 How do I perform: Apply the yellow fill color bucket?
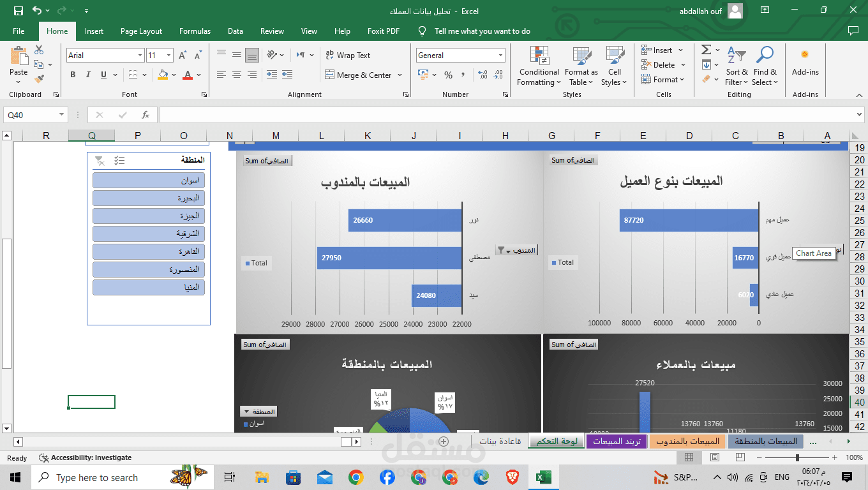point(163,75)
